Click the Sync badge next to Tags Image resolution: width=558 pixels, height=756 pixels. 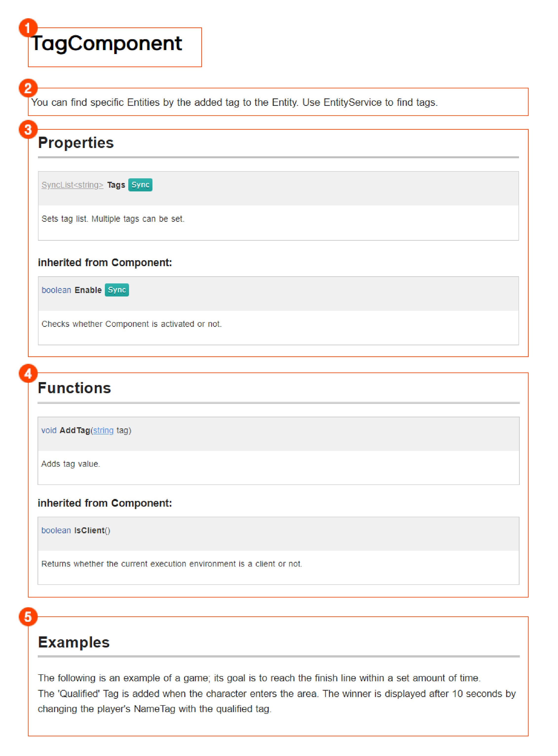pyautogui.click(x=140, y=185)
